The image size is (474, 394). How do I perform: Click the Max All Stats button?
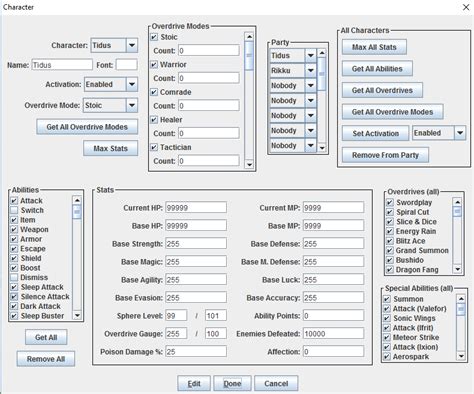pyautogui.click(x=374, y=47)
